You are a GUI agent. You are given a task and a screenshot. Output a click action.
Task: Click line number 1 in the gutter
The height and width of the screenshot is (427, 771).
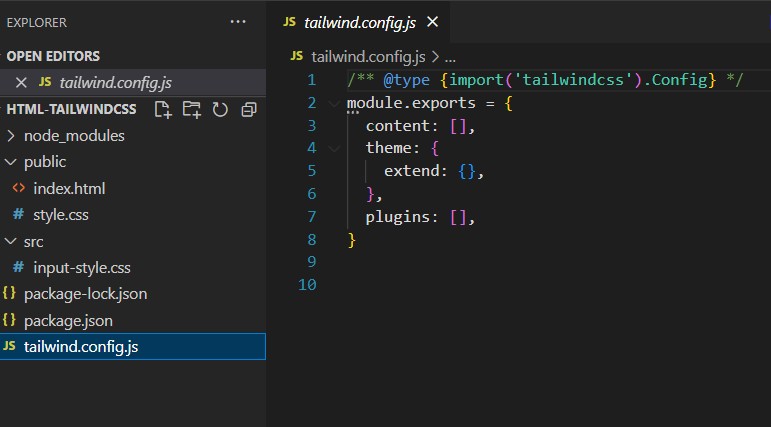point(312,80)
